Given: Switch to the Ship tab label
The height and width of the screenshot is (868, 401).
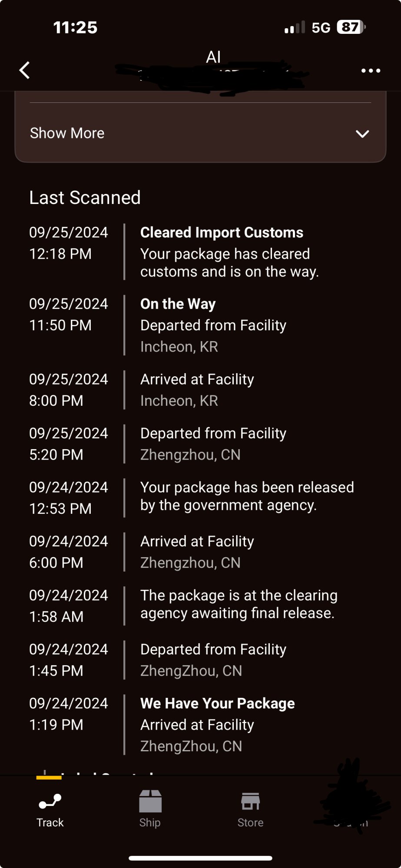Looking at the screenshot, I should click(x=150, y=822).
